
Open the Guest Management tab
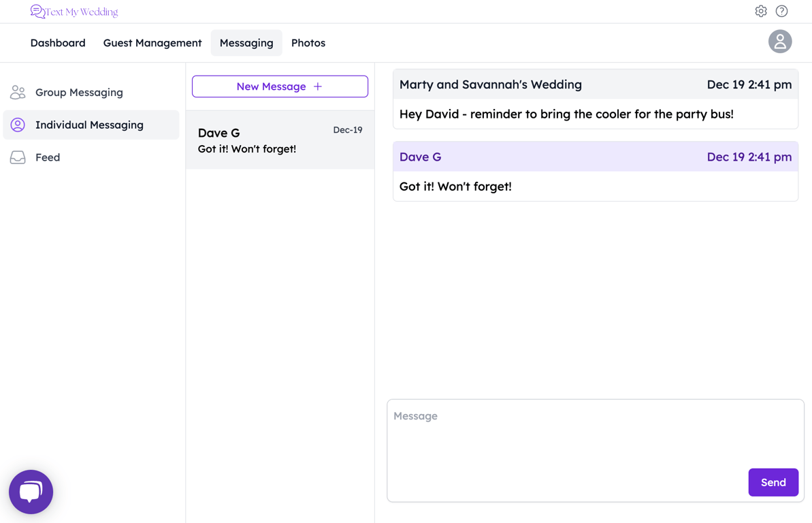coord(152,43)
